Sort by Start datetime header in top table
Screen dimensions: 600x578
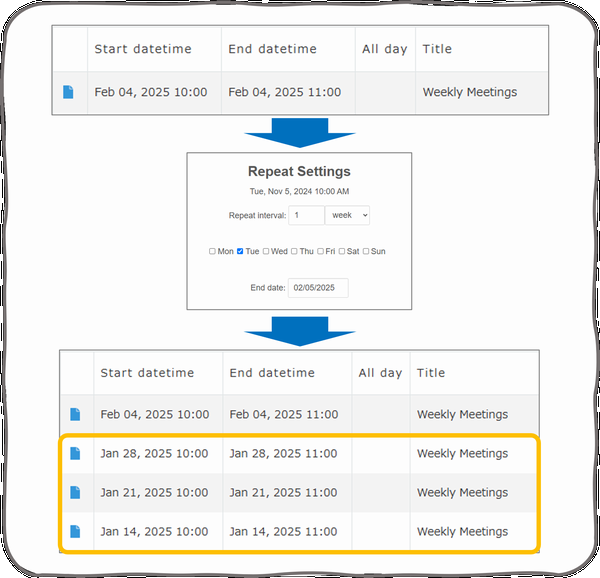point(143,49)
